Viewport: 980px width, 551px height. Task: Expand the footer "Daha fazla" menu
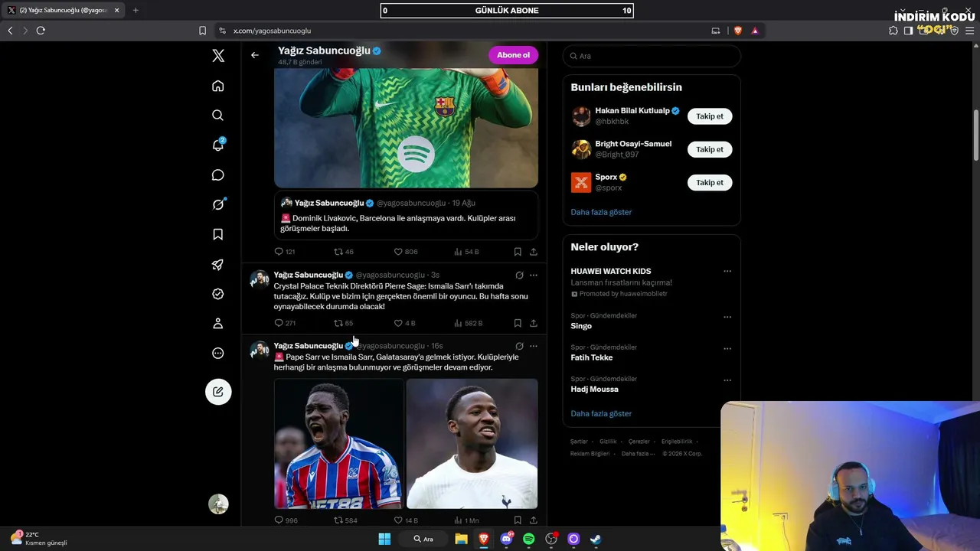click(x=639, y=454)
